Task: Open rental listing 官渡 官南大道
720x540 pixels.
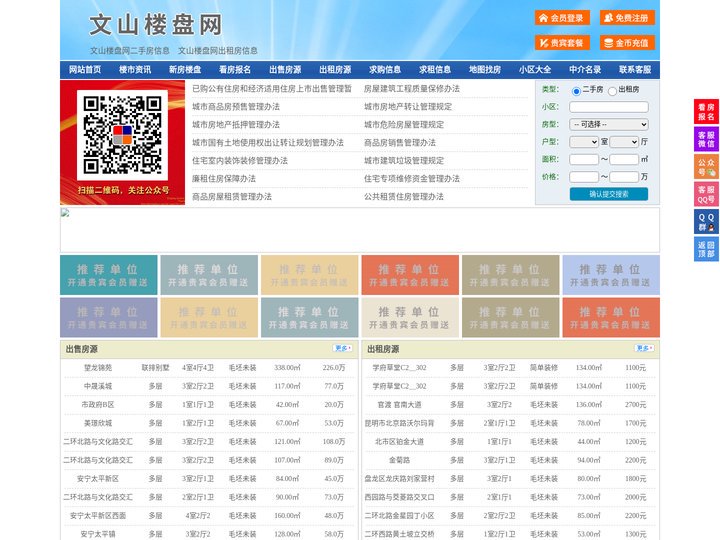Action: click(x=399, y=405)
